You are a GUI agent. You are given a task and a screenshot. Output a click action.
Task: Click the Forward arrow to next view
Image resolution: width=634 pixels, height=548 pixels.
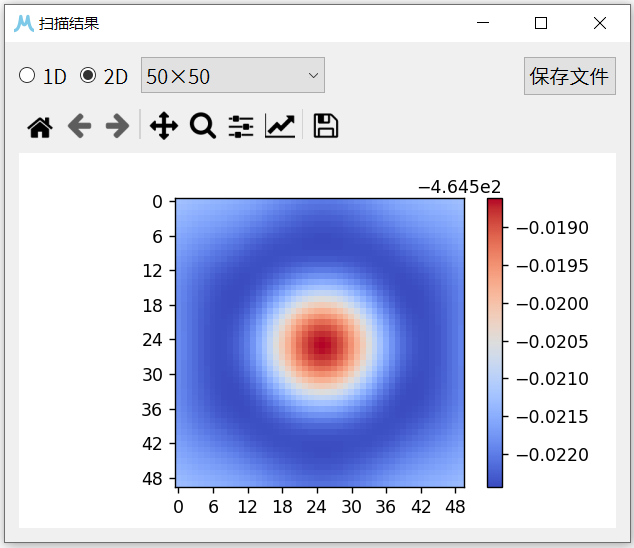point(117,126)
